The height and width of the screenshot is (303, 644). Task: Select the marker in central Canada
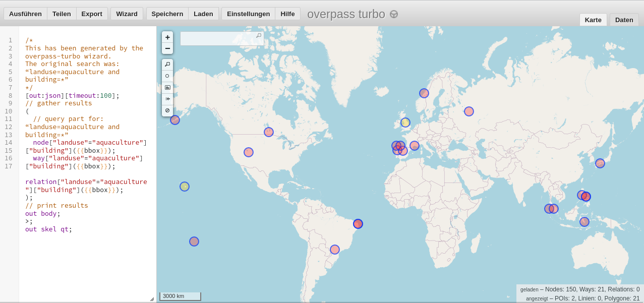(269, 132)
